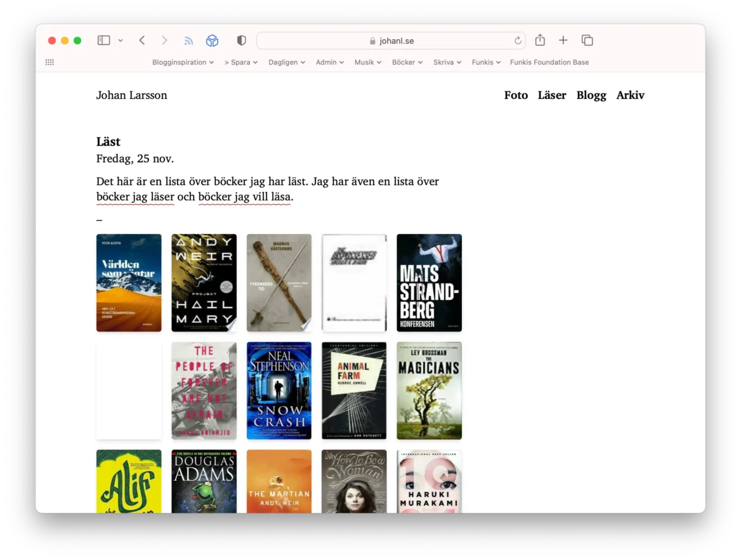Click the johanl.se address bar
This screenshot has height=560, width=741.
(392, 41)
